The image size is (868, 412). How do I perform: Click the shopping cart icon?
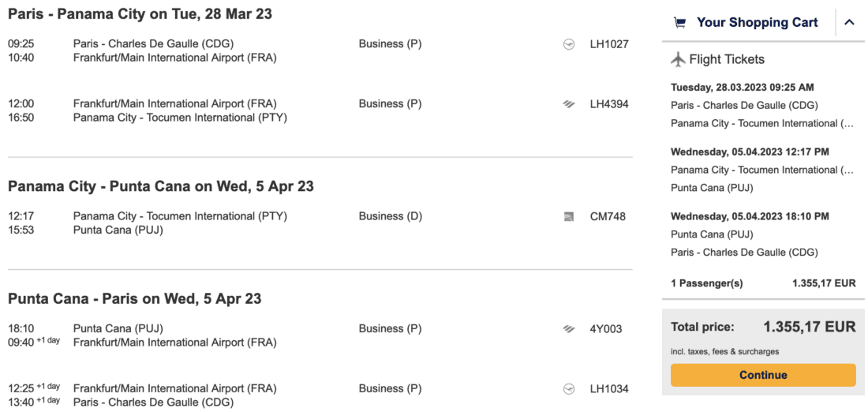(679, 23)
